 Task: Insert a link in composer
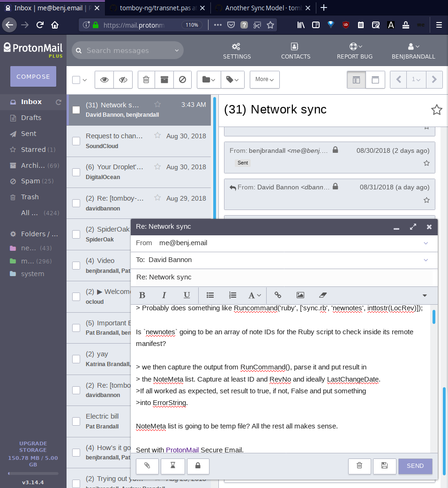tap(278, 295)
